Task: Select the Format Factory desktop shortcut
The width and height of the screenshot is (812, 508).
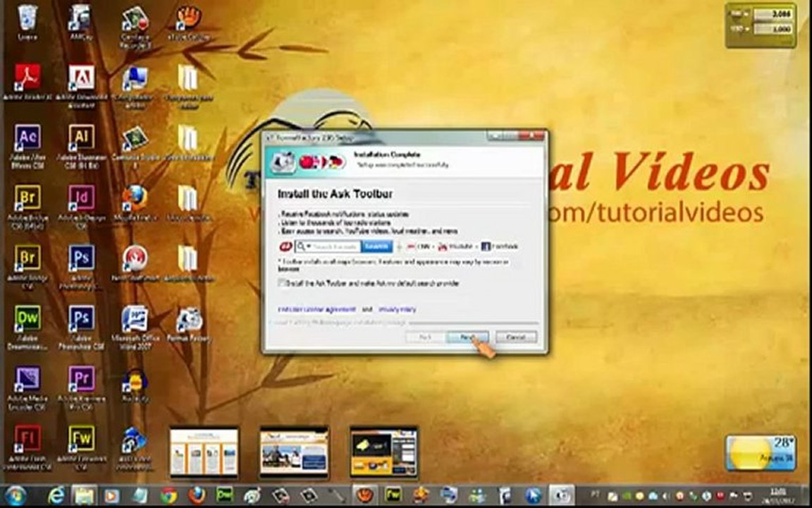Action: (x=189, y=323)
